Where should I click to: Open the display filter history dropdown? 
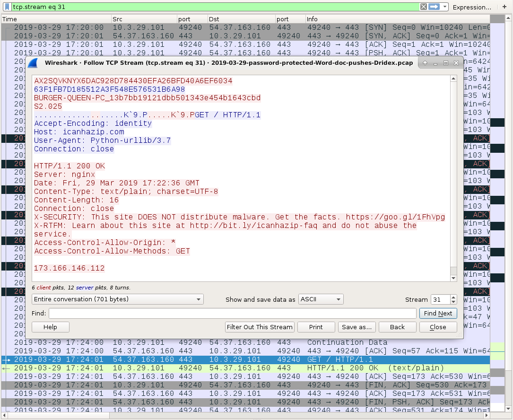[444, 7]
